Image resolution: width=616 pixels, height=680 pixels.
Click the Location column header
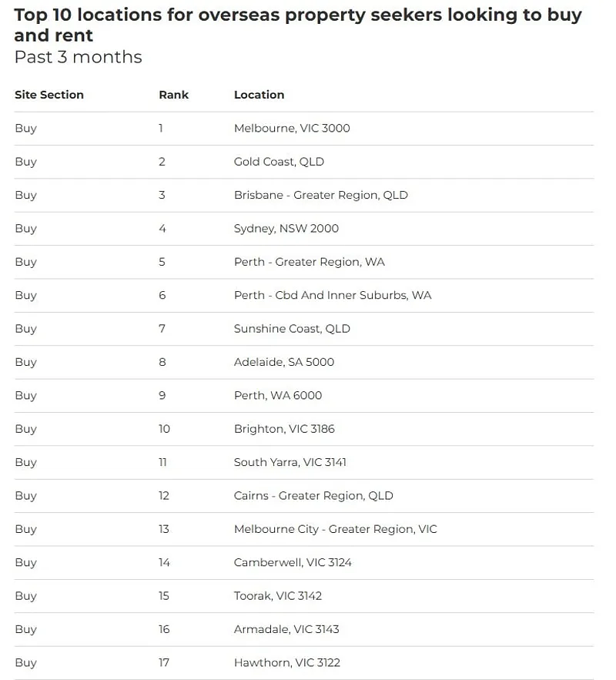[x=259, y=95]
